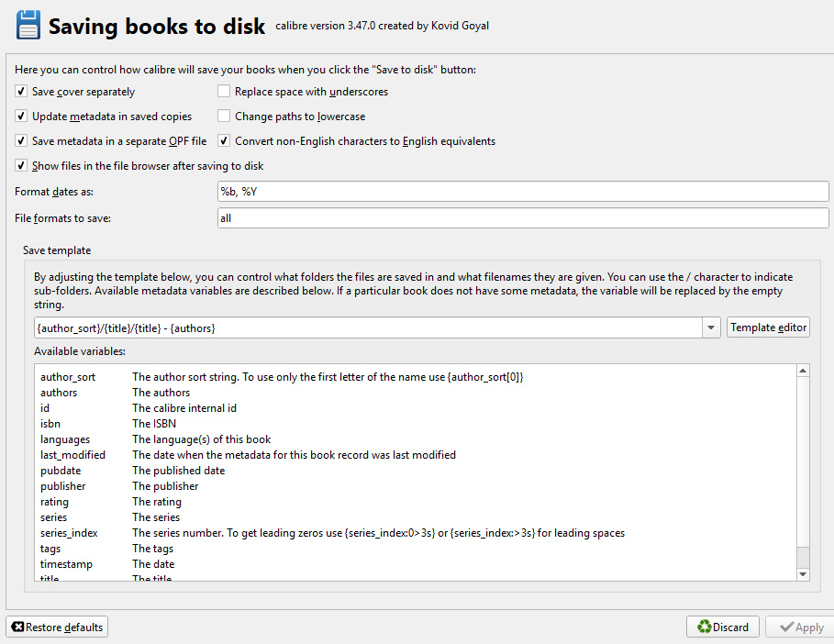
Task: Click the save template text box
Action: pyautogui.click(x=367, y=328)
